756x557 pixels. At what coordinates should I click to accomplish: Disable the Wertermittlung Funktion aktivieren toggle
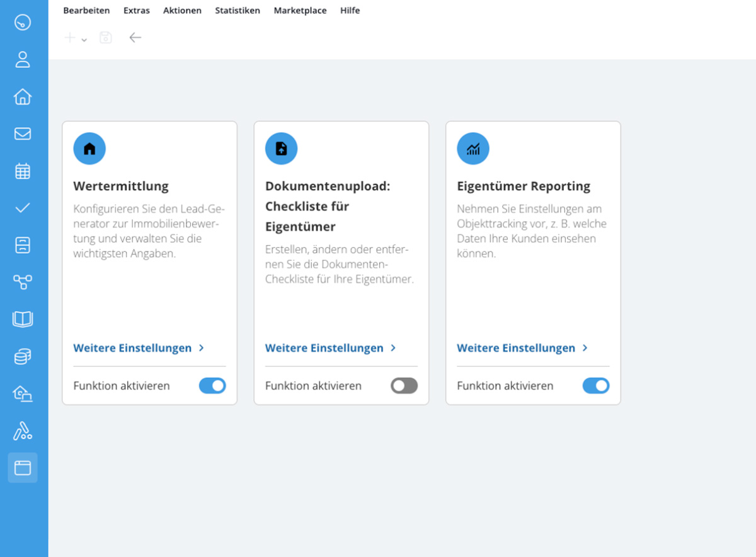tap(212, 386)
